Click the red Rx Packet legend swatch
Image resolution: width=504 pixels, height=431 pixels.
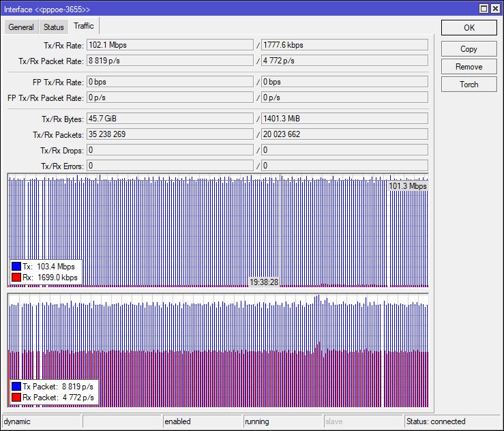[x=16, y=398]
